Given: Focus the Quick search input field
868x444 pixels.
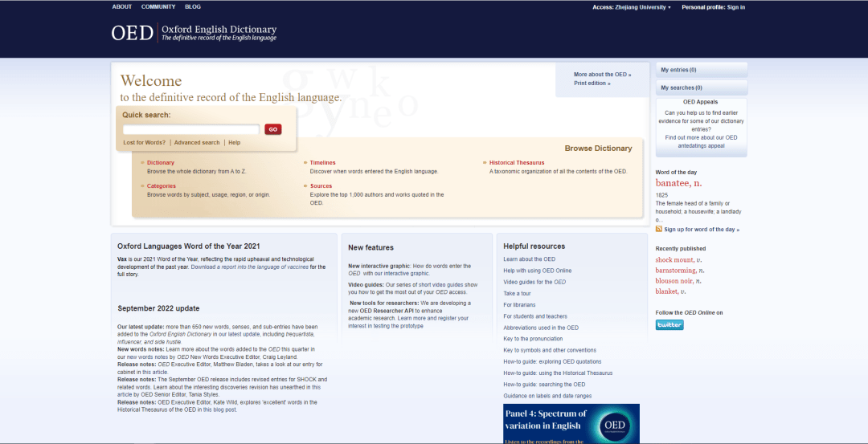Looking at the screenshot, I should pos(191,129).
